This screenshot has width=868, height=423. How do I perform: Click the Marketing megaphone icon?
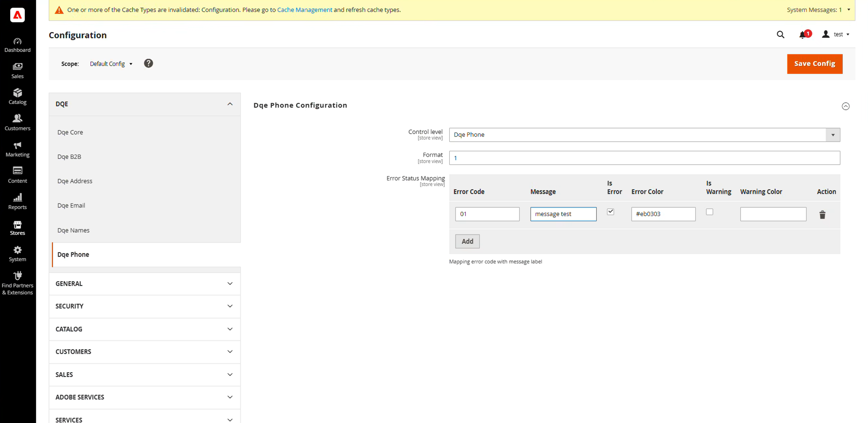17,146
